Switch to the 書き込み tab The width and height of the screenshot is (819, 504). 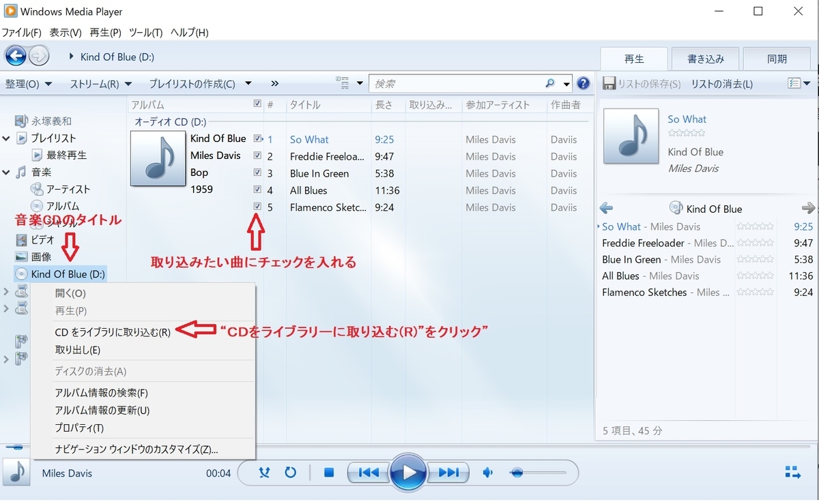coord(704,59)
